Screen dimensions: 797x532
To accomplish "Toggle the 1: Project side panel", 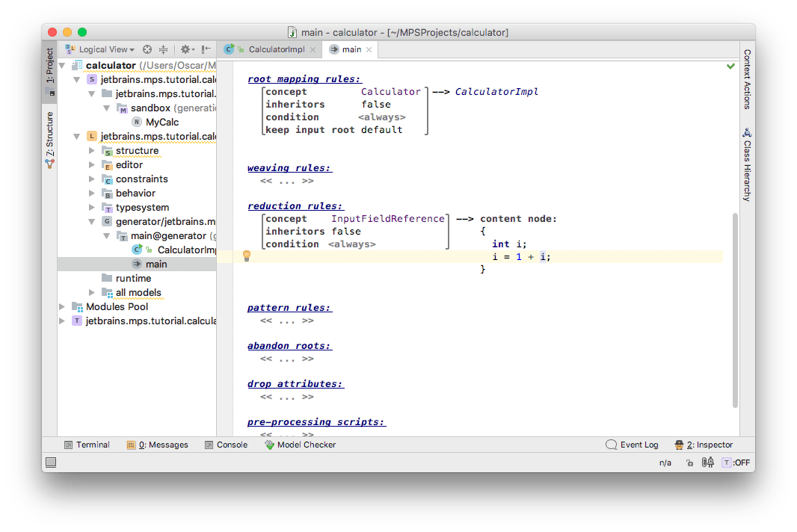I will click(50, 72).
